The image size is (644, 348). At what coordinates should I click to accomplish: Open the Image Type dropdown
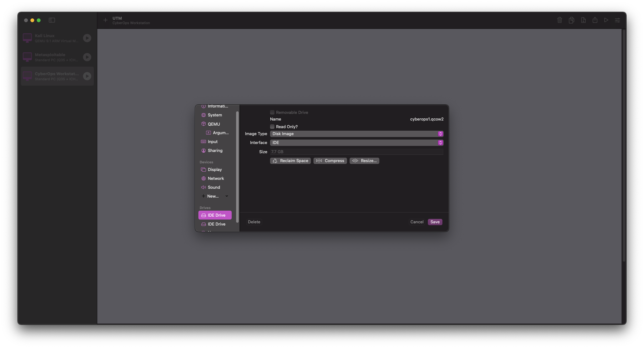357,134
